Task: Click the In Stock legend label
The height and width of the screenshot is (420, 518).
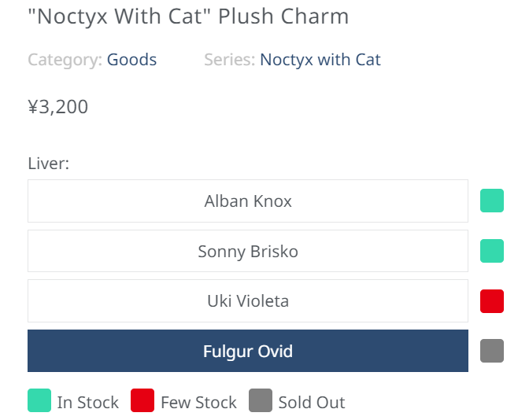Action: pyautogui.click(x=88, y=402)
